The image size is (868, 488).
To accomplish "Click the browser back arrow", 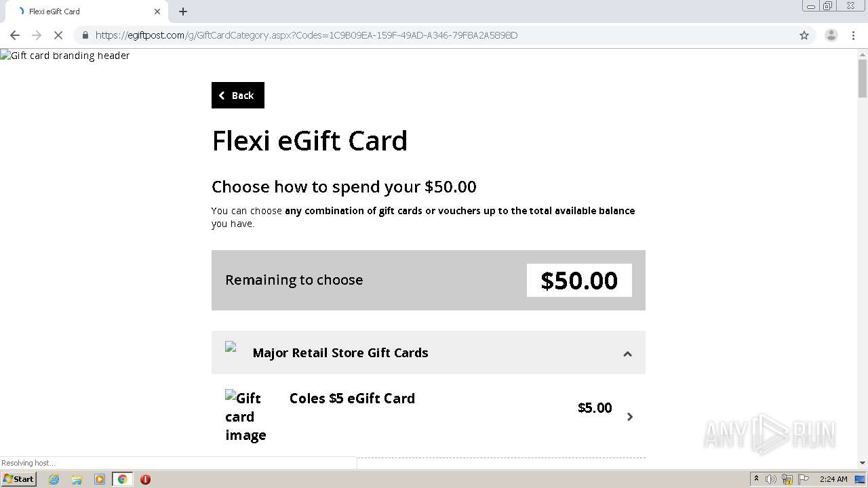I will [15, 35].
